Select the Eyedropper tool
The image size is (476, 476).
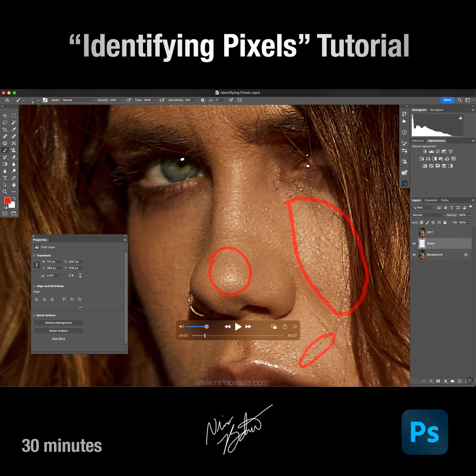pyautogui.click(x=14, y=129)
